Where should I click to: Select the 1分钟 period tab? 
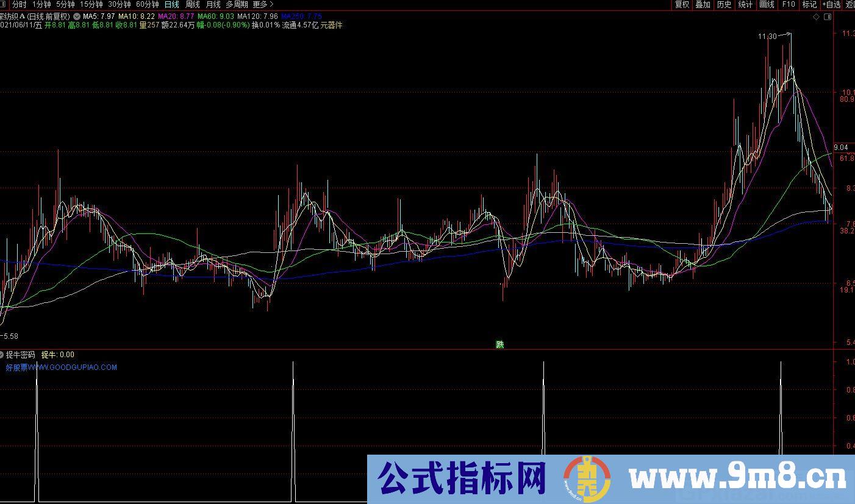click(41, 4)
